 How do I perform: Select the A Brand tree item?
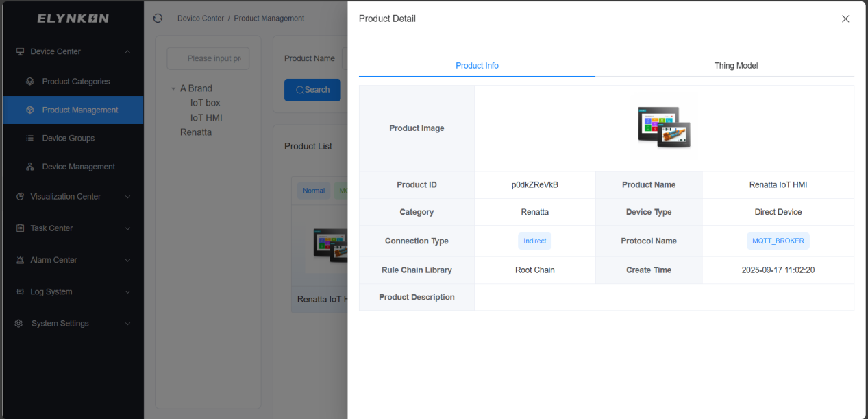(196, 88)
